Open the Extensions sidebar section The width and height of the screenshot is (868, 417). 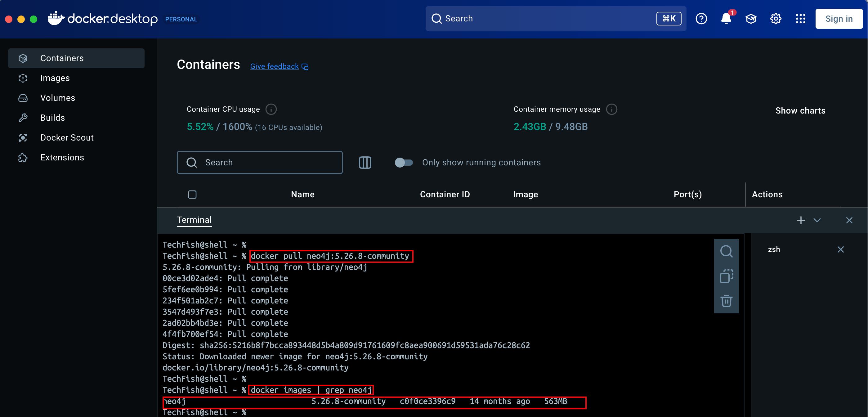[x=76, y=157]
